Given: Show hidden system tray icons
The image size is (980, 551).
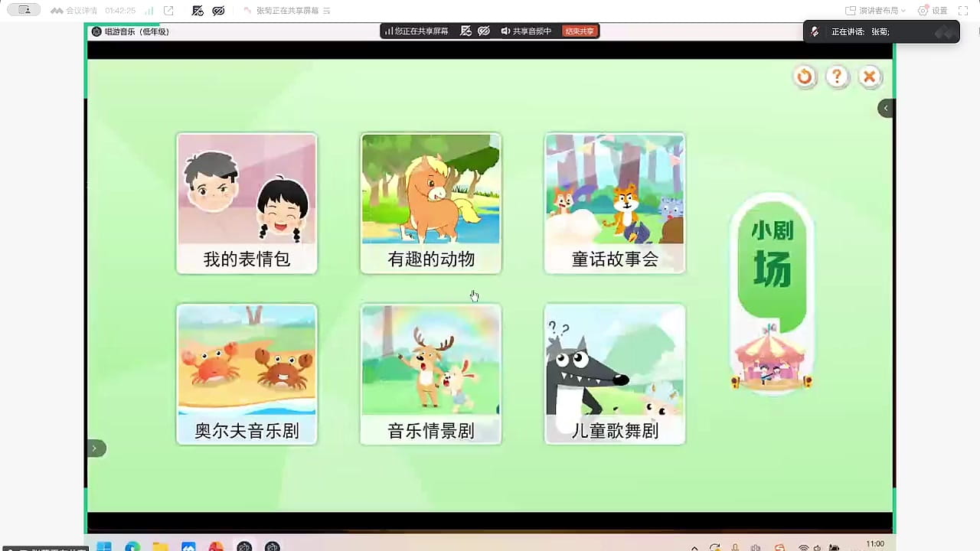Looking at the screenshot, I should pyautogui.click(x=694, y=547).
